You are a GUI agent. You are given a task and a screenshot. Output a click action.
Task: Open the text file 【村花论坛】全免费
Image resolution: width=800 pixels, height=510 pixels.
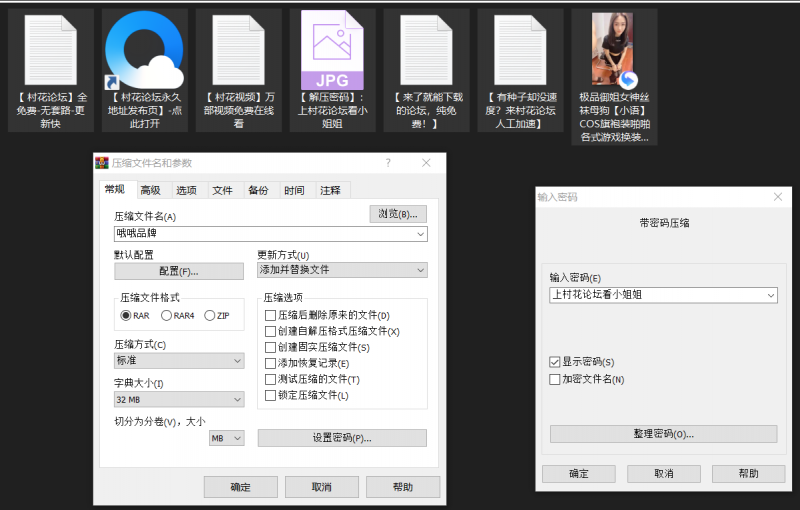click(x=51, y=50)
